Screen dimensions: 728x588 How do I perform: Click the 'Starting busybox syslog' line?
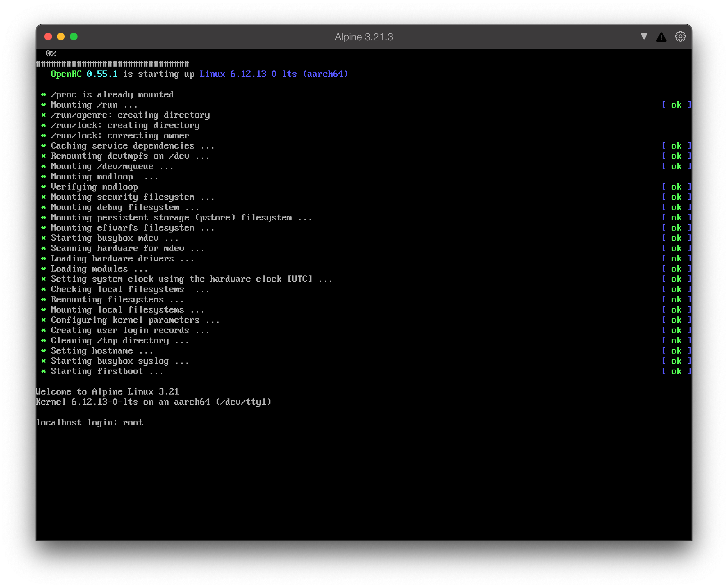pos(120,361)
